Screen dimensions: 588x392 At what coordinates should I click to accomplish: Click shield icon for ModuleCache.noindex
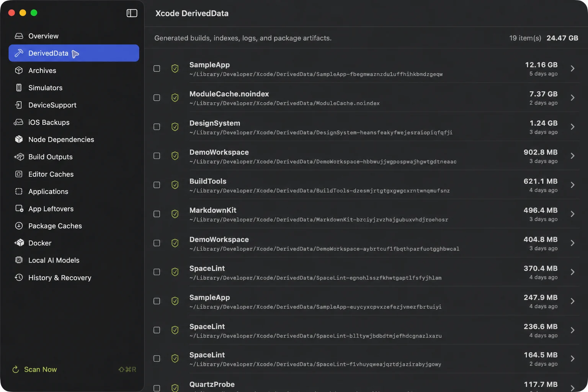(x=175, y=98)
